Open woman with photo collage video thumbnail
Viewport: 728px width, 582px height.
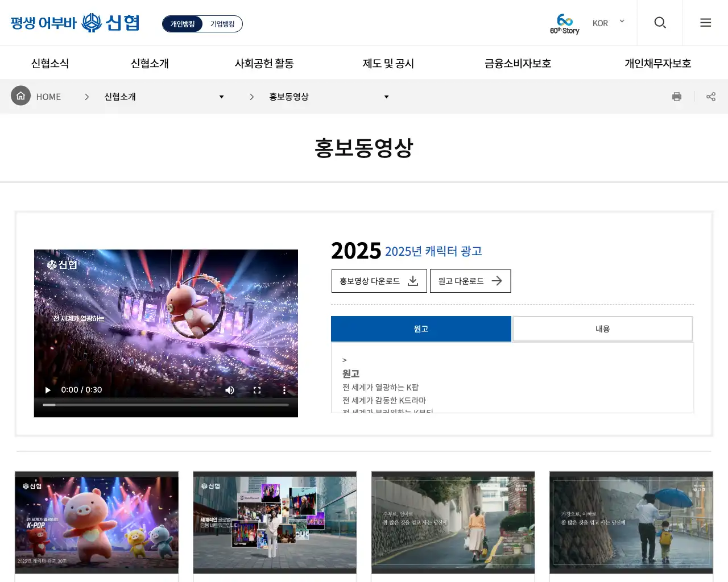(275, 522)
